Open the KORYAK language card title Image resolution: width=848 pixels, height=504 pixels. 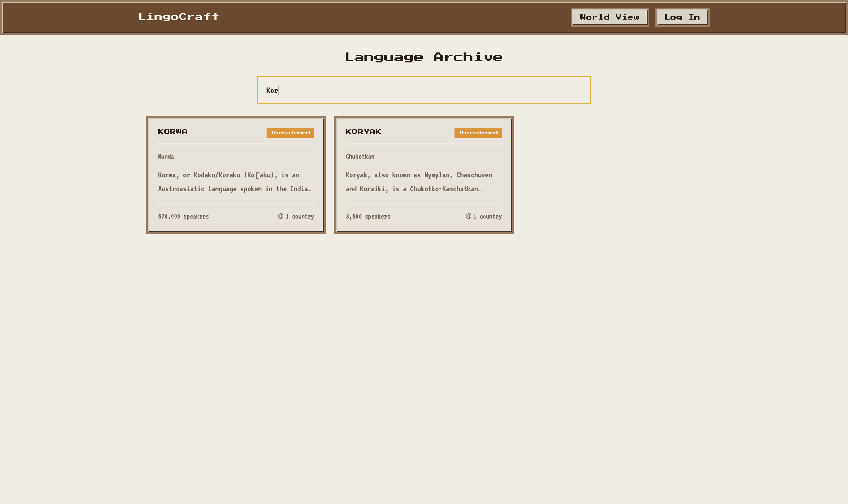pyautogui.click(x=363, y=132)
